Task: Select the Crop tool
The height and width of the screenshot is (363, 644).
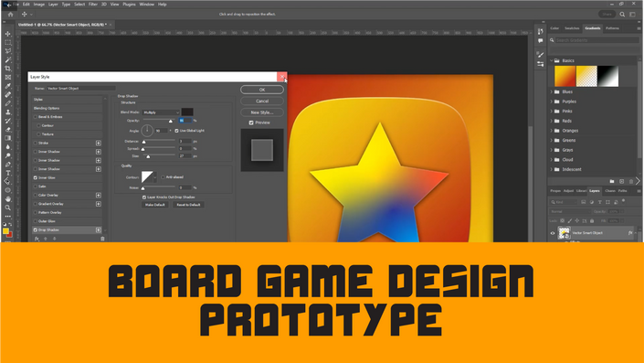Action: [x=8, y=69]
